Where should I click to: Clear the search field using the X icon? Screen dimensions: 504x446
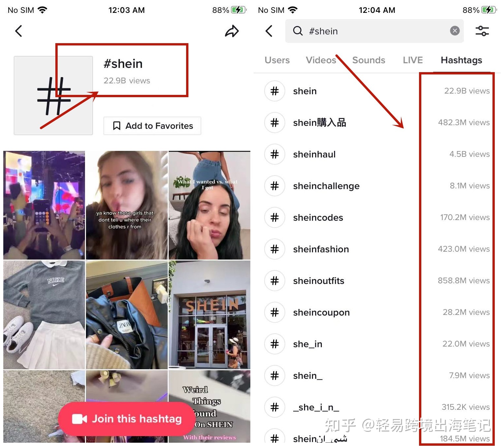455,31
